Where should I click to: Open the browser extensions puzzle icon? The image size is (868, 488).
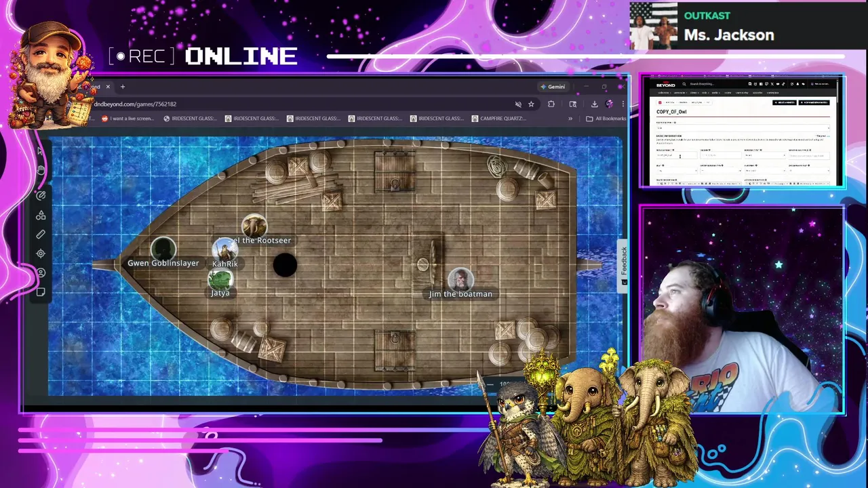click(x=551, y=104)
